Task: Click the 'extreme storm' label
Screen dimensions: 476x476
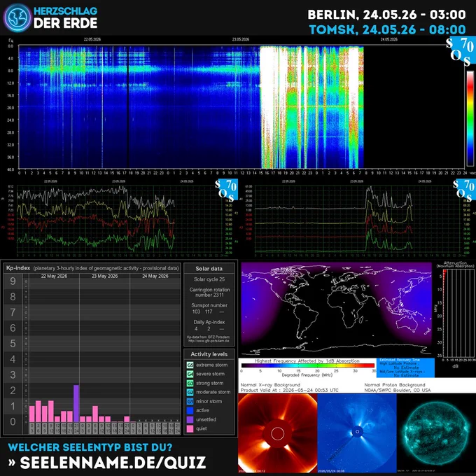Action: 211,365
